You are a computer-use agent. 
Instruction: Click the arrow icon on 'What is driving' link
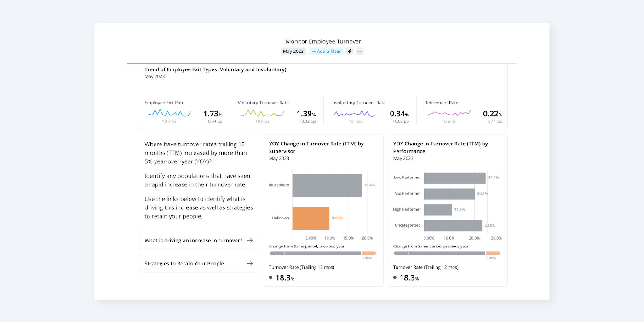click(x=250, y=240)
